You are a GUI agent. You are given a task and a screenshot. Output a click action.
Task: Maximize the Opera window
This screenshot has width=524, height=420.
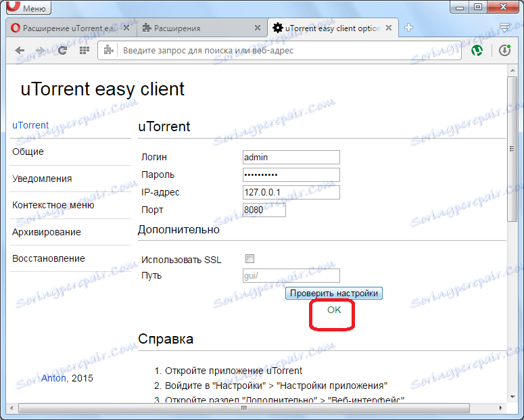(x=478, y=7)
